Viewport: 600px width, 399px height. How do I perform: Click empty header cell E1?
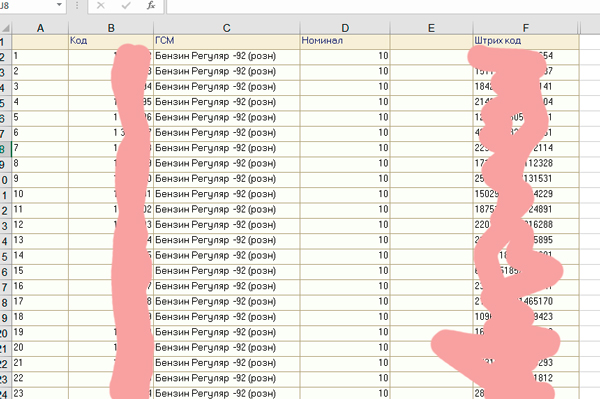click(431, 41)
